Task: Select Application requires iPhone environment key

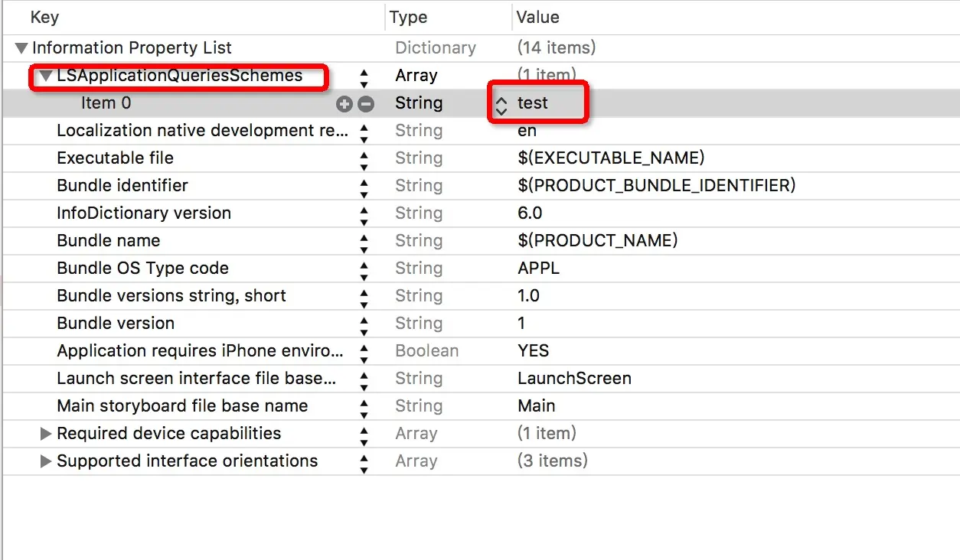Action: pos(201,351)
